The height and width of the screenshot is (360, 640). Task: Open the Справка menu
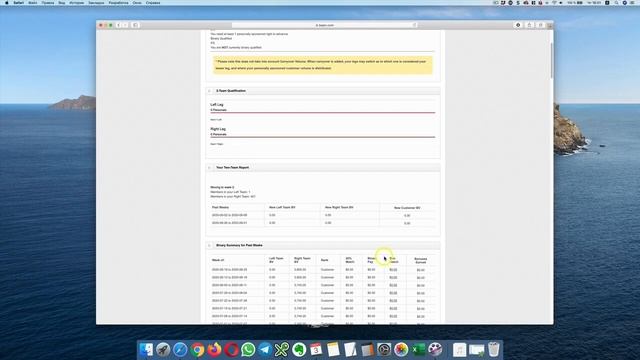153,3
